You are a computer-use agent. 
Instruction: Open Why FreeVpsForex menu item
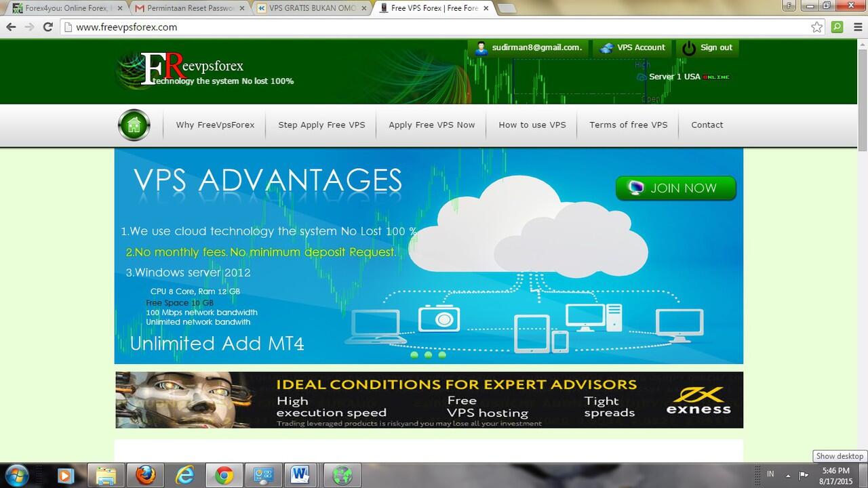click(215, 125)
